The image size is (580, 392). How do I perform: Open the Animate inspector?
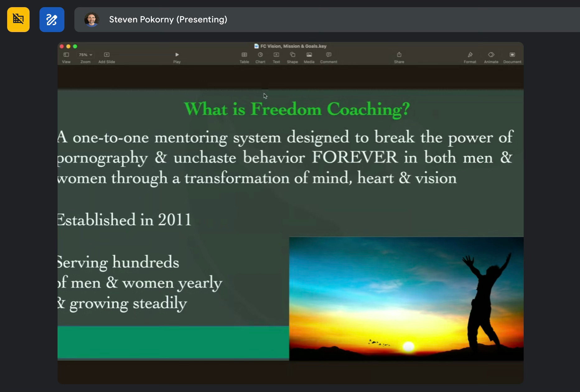click(x=491, y=58)
